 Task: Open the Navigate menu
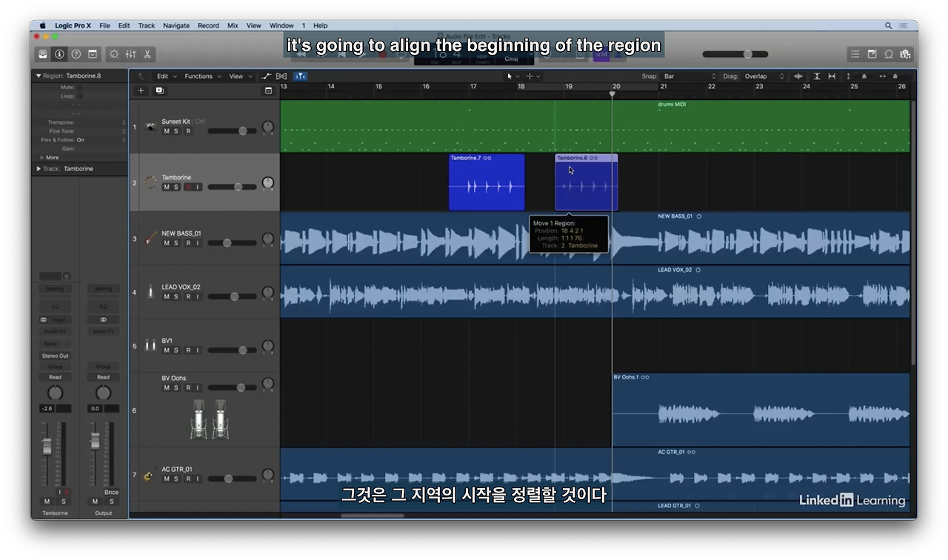click(x=176, y=25)
